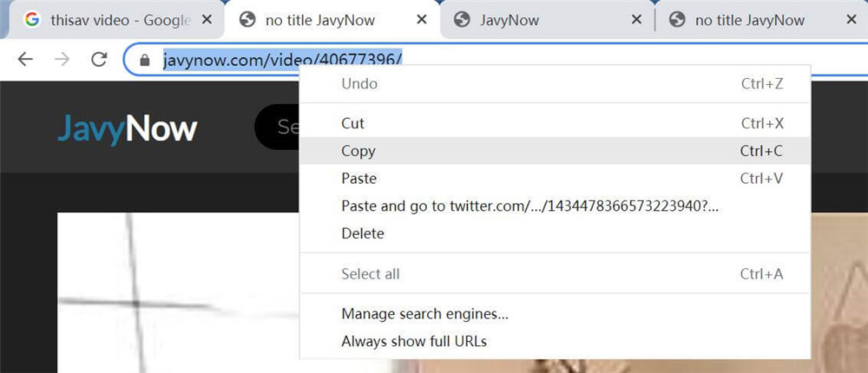
Task: Click the browser back arrow
Action: pos(25,59)
